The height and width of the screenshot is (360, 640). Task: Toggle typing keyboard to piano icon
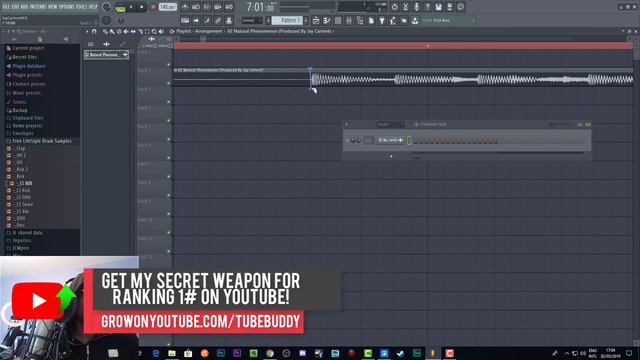click(x=185, y=20)
